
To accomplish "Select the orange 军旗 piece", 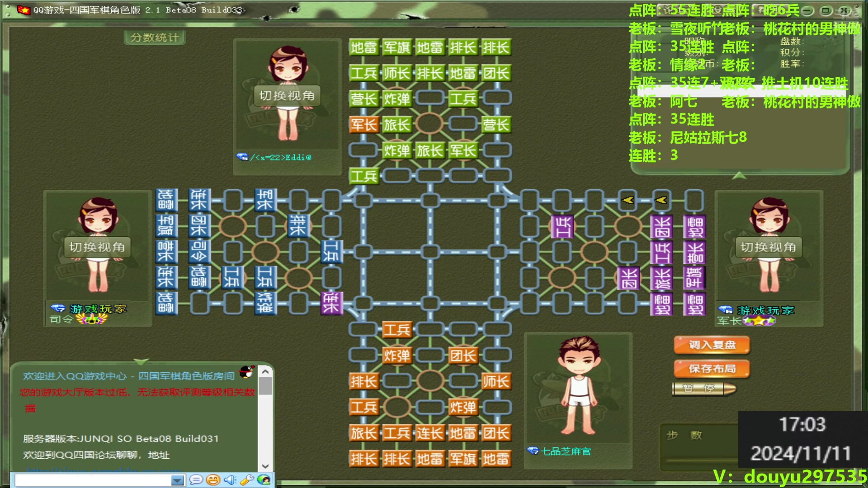I will tap(462, 459).
